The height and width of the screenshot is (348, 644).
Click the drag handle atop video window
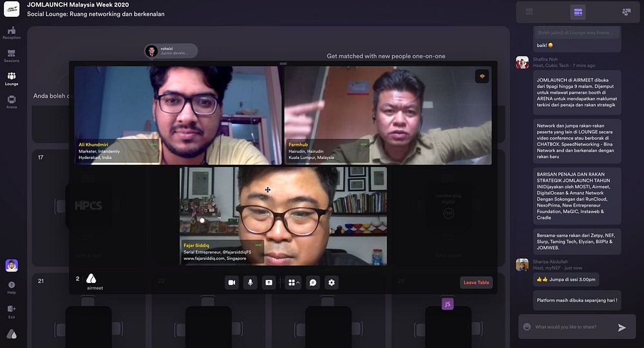[x=283, y=64]
